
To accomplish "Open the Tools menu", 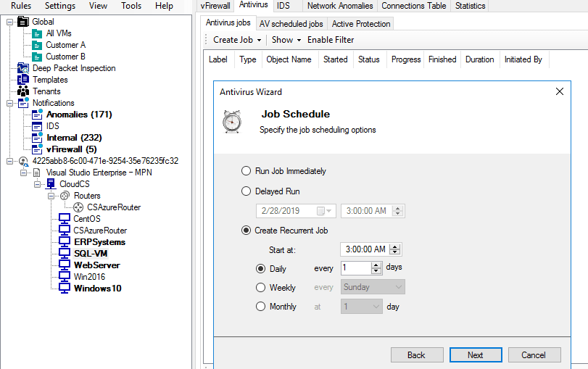I will pyautogui.click(x=131, y=6).
